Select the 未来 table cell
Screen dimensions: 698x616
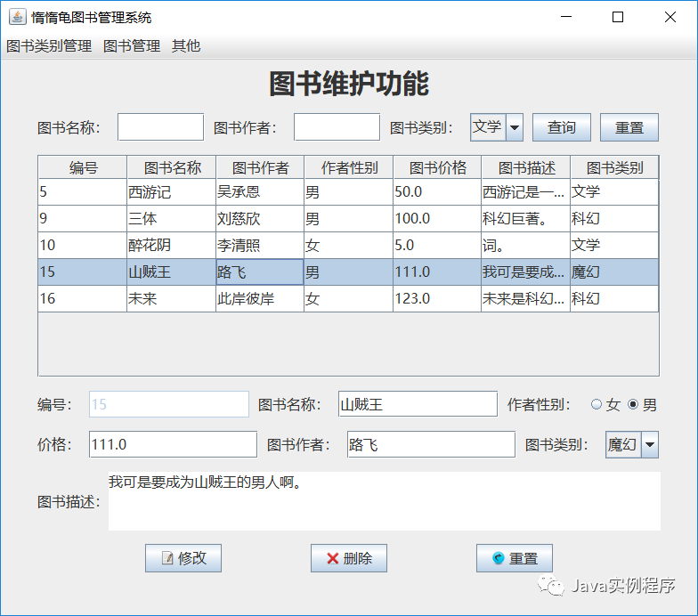tap(171, 299)
